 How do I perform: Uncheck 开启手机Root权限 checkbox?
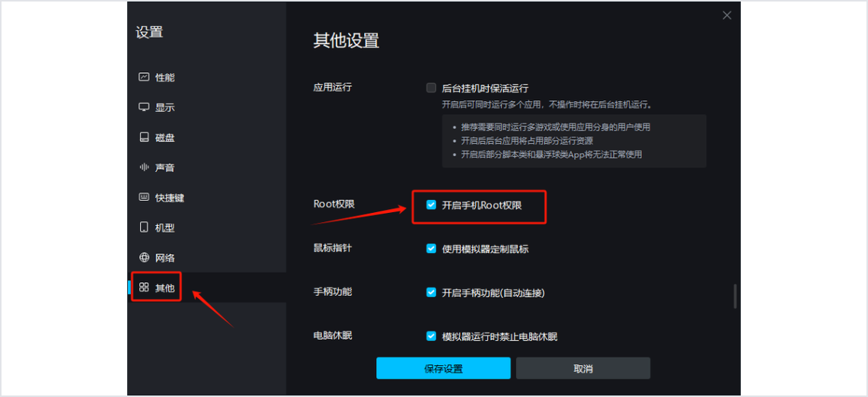click(431, 205)
